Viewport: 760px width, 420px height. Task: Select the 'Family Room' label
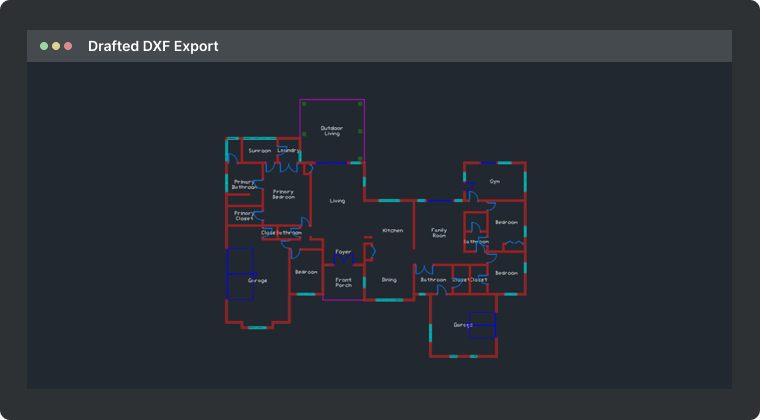(439, 233)
